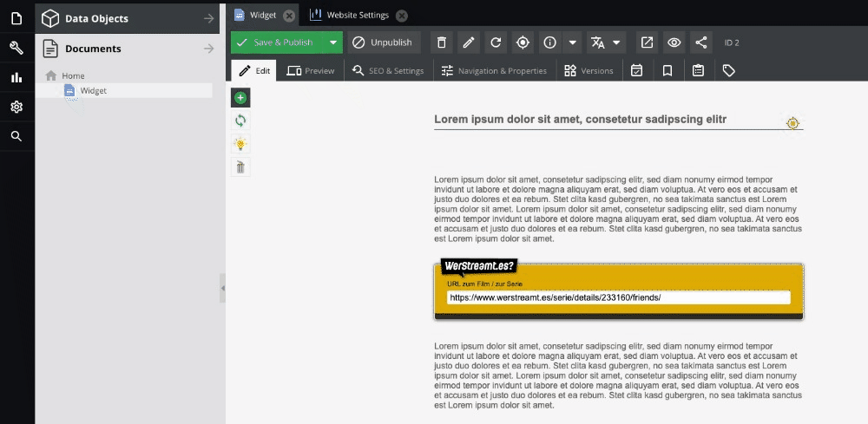The image size is (868, 424).
Task: Open the Tags tab icon
Action: point(729,71)
